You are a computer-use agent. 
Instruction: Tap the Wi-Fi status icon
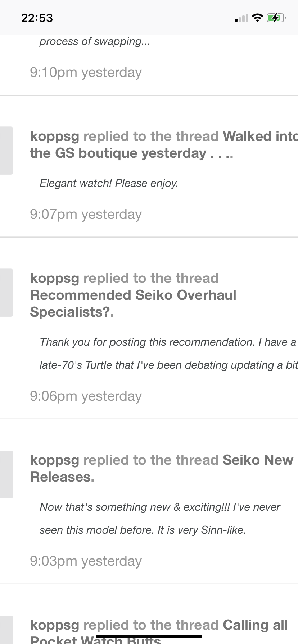257,18
